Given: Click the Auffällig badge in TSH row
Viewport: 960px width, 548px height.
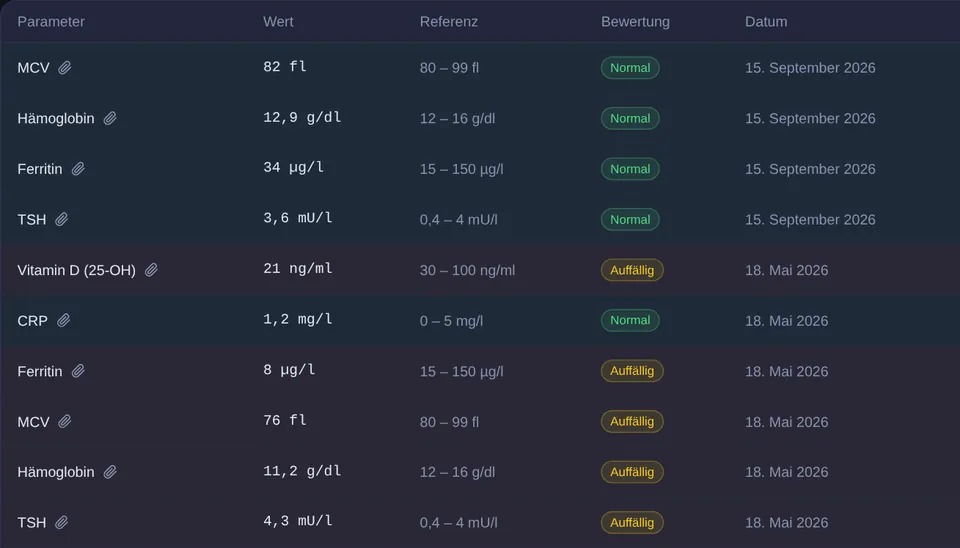Looking at the screenshot, I should 632,522.
